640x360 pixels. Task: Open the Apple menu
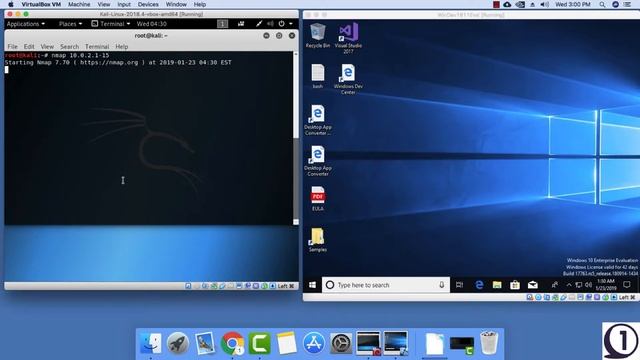click(11, 4)
